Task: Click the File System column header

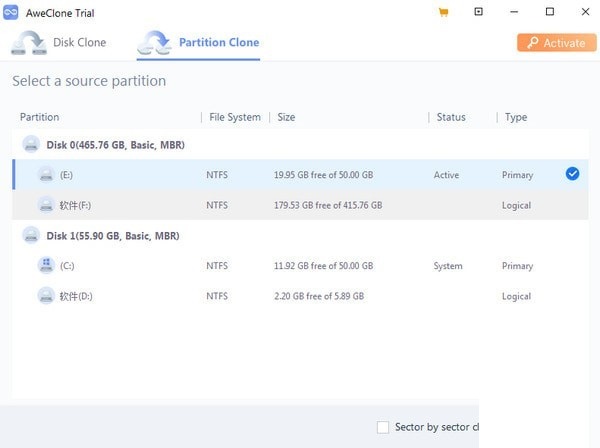Action: [x=235, y=117]
